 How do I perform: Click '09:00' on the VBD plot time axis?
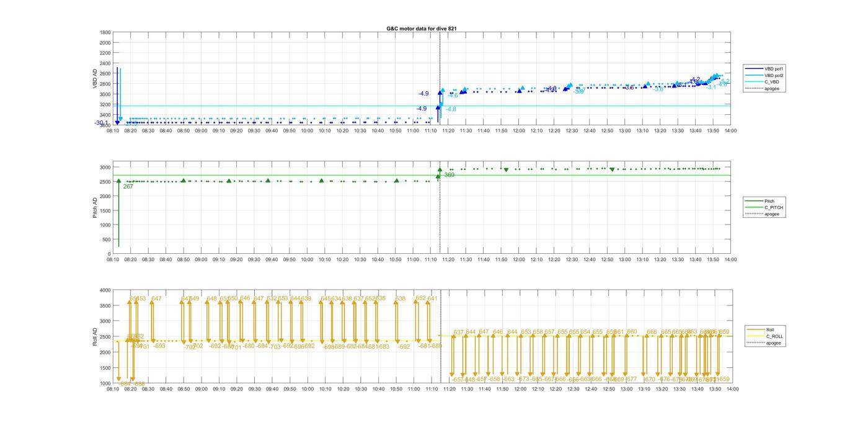201,131
